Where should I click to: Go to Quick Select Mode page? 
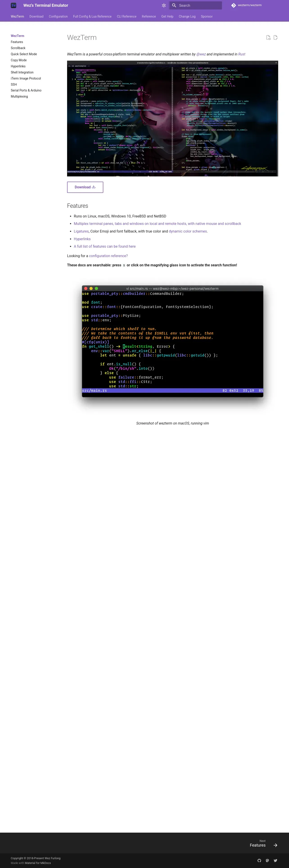(24, 54)
